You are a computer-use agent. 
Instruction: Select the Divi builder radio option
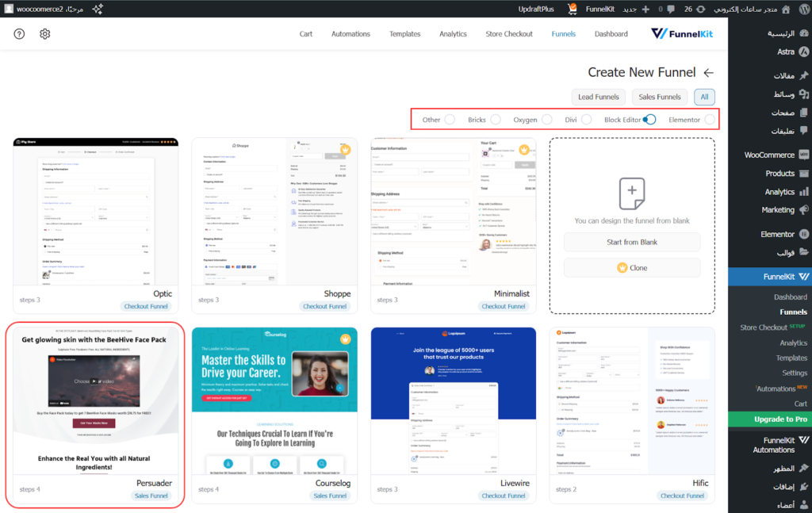(x=586, y=120)
